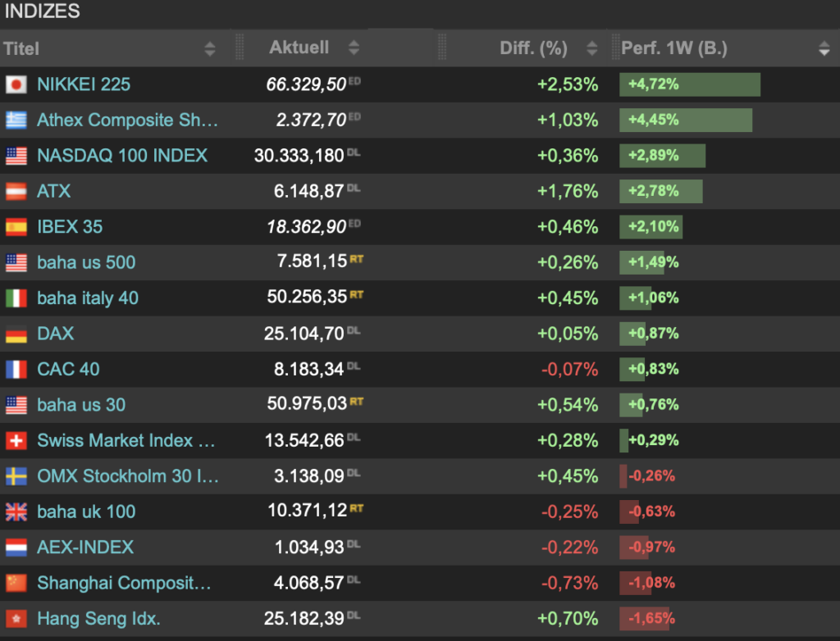The height and width of the screenshot is (641, 840).
Task: Click the Titel column header
Action: pyautogui.click(x=21, y=48)
